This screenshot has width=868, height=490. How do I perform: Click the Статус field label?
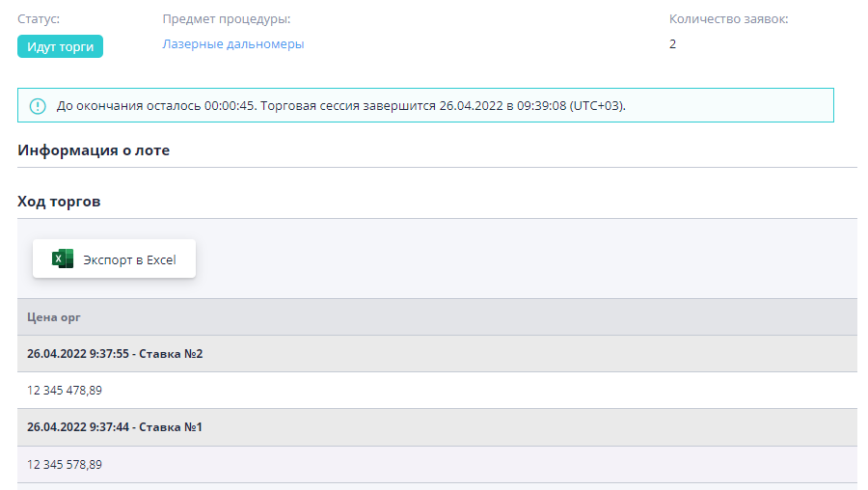pyautogui.click(x=39, y=19)
